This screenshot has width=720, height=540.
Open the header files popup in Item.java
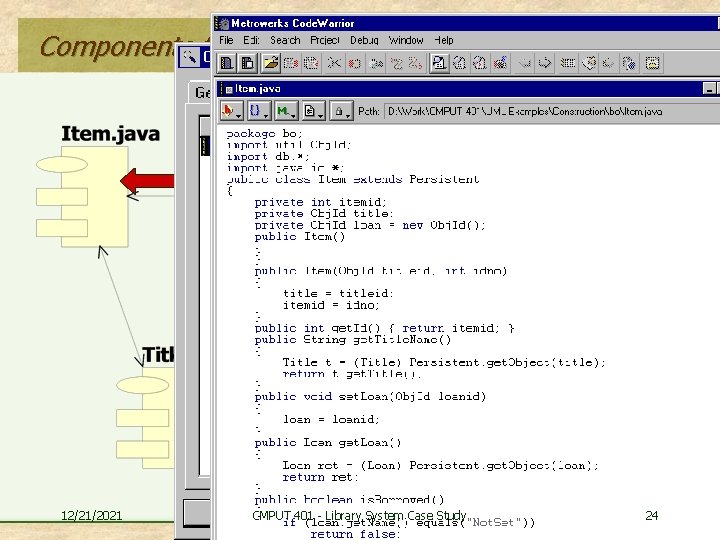231,111
